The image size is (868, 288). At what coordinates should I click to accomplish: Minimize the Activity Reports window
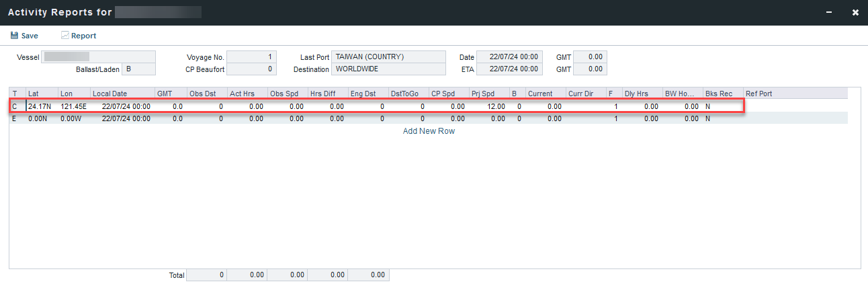click(830, 12)
